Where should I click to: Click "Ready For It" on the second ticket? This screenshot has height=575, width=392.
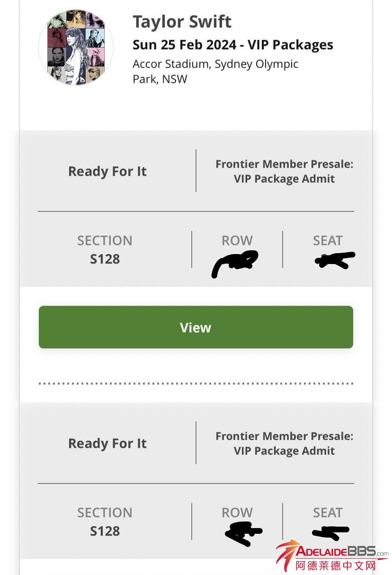pyautogui.click(x=107, y=443)
